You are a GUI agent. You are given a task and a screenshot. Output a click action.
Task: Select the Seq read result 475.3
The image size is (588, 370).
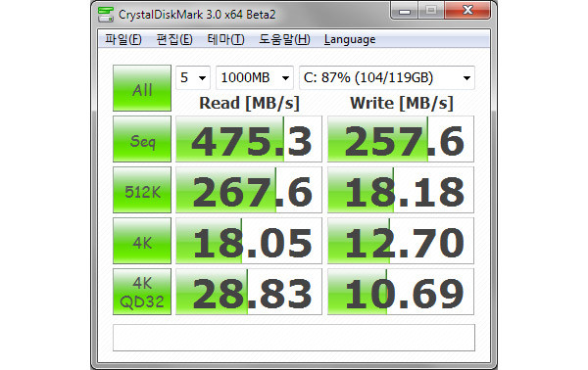(x=249, y=139)
